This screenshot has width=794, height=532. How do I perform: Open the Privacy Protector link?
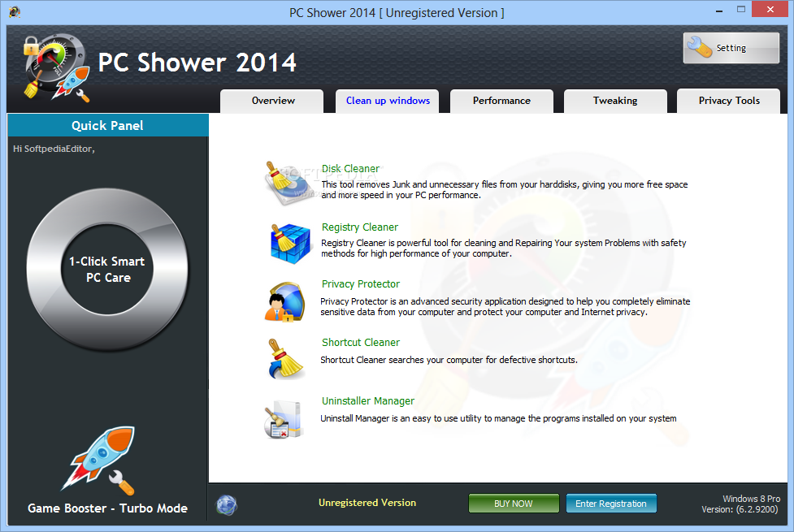(x=361, y=284)
